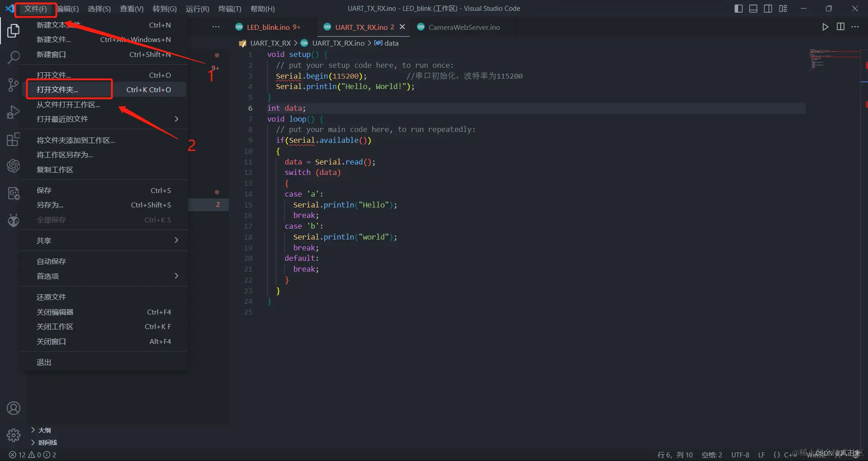Open the 帮助(H) menu
The image size is (868, 461).
click(262, 9)
